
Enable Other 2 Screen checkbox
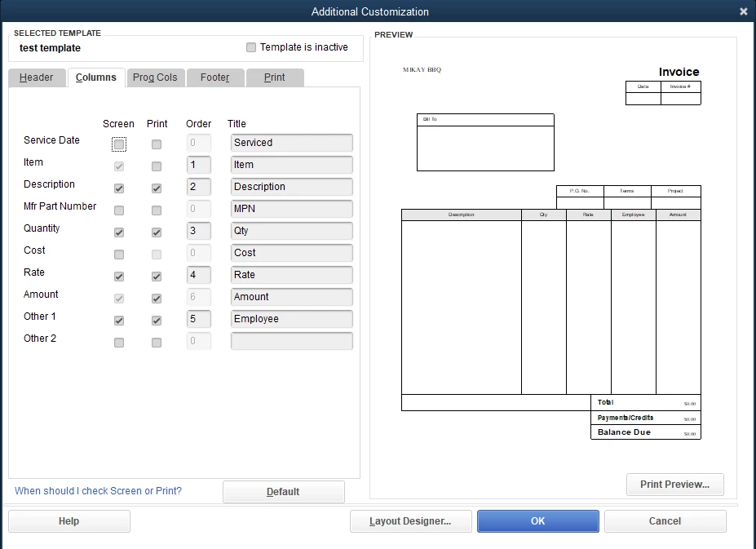(119, 343)
